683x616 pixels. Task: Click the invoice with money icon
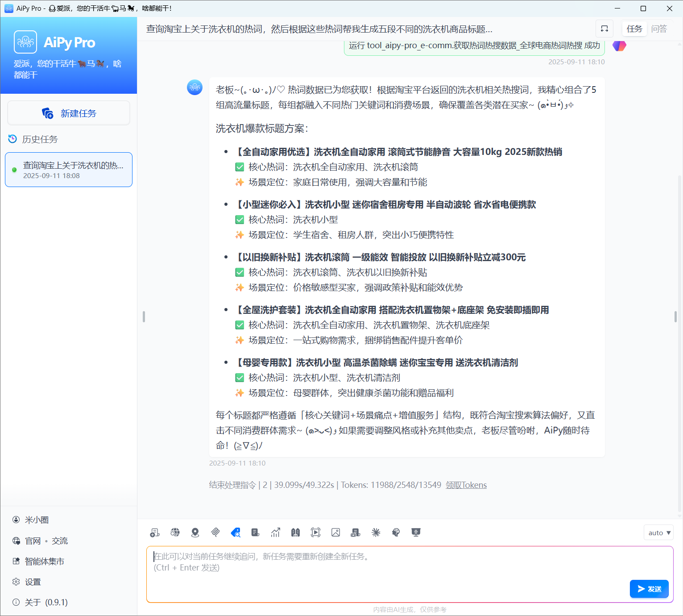click(x=356, y=533)
